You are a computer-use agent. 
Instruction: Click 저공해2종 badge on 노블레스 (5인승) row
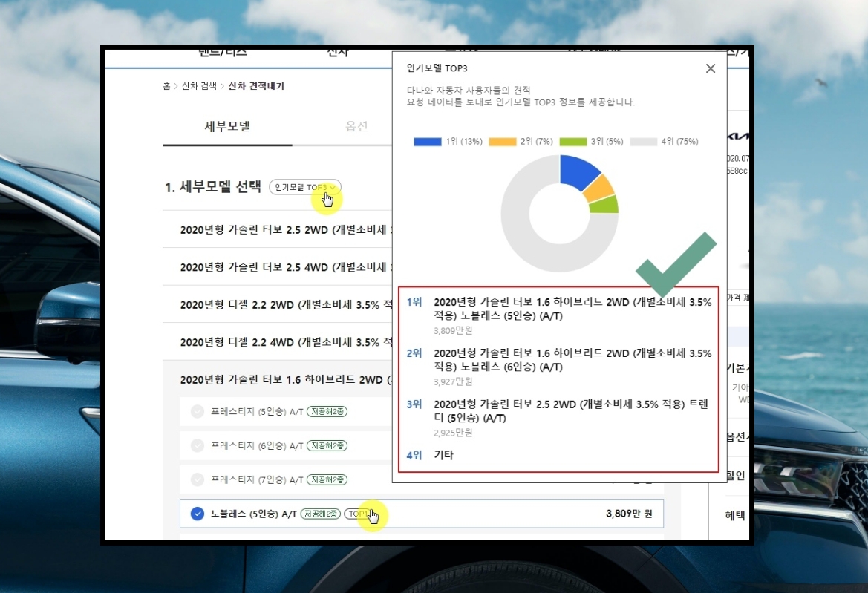[x=321, y=514]
